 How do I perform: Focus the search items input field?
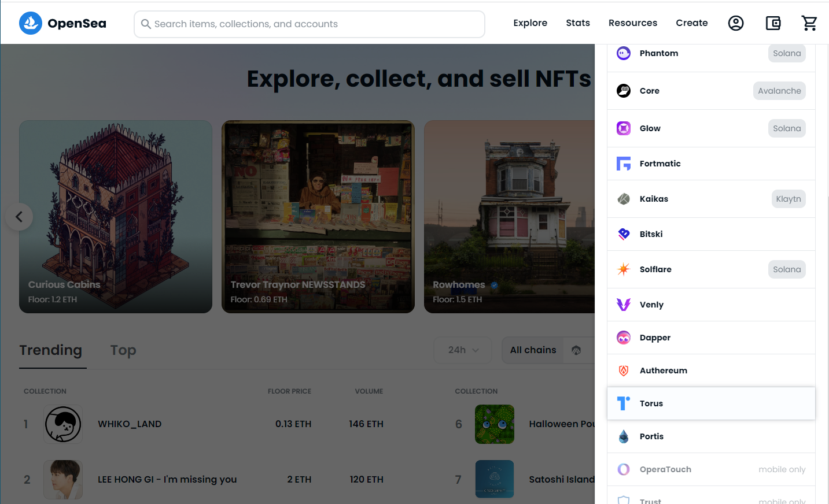(310, 24)
